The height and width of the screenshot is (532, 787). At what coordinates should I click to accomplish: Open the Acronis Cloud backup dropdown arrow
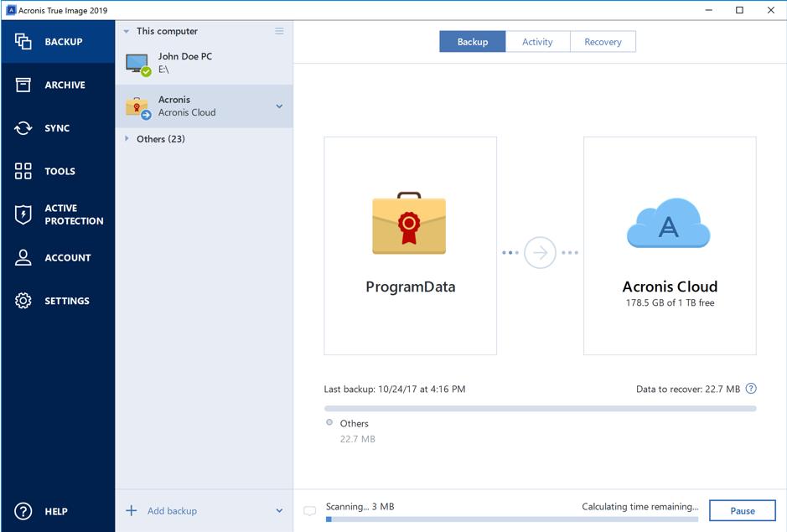click(279, 106)
